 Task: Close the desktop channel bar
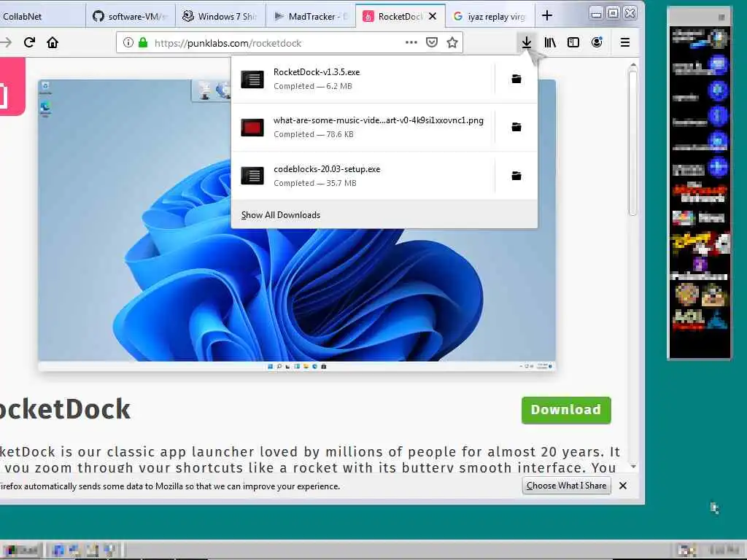(x=721, y=17)
